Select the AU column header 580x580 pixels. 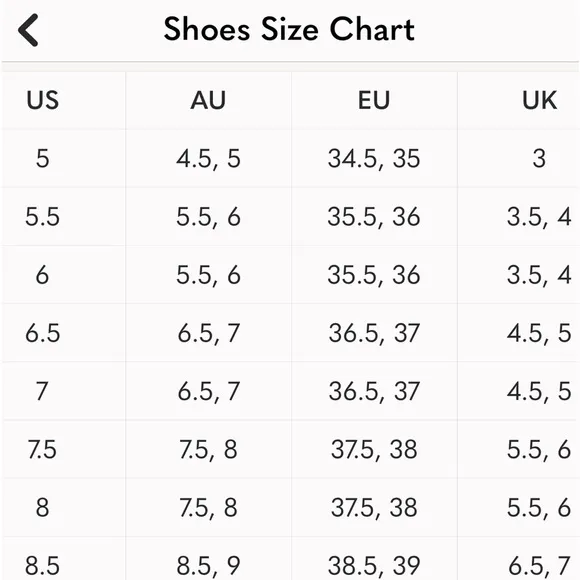(208, 100)
